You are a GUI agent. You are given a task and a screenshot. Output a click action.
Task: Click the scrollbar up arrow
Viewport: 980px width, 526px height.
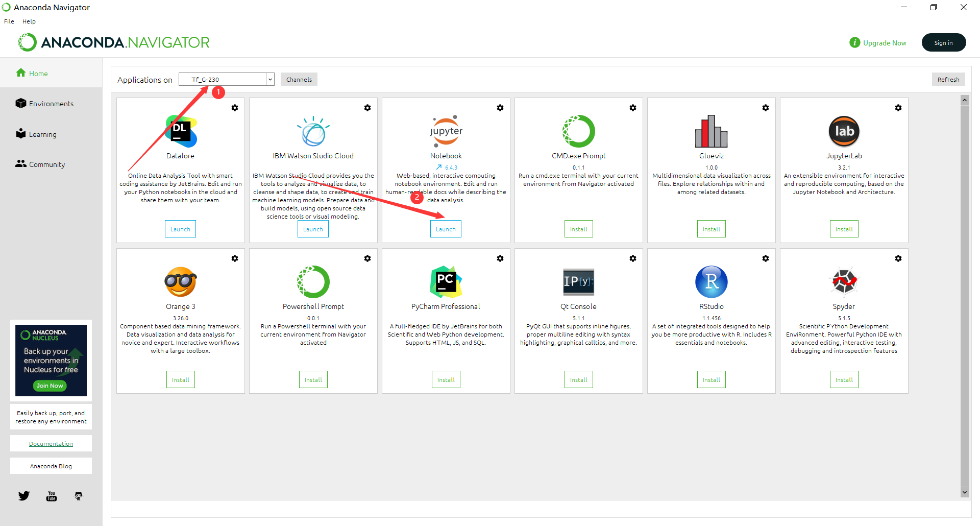[965, 100]
